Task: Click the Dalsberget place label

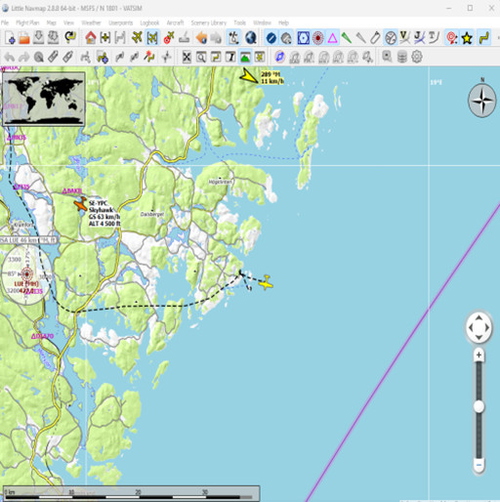Action: (x=152, y=214)
